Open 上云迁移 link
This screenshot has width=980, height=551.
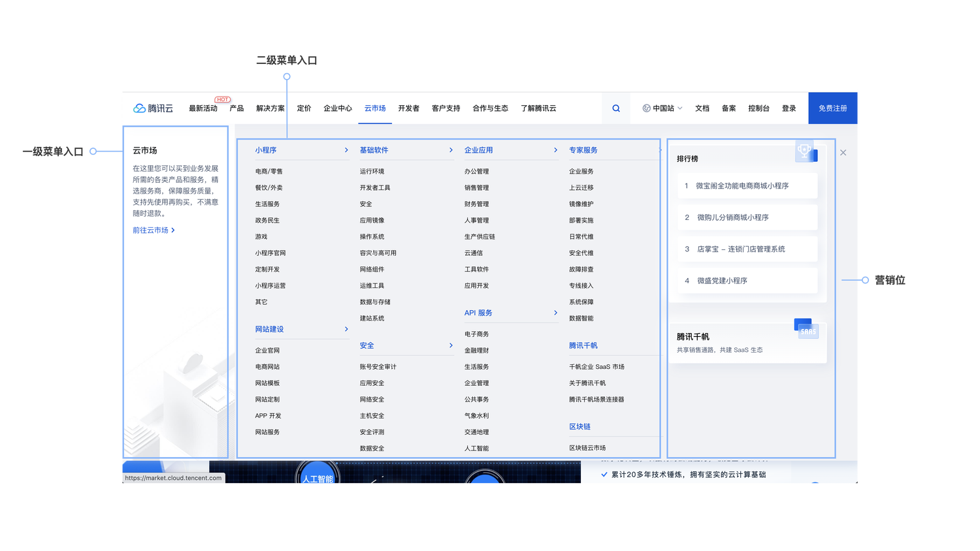point(581,187)
